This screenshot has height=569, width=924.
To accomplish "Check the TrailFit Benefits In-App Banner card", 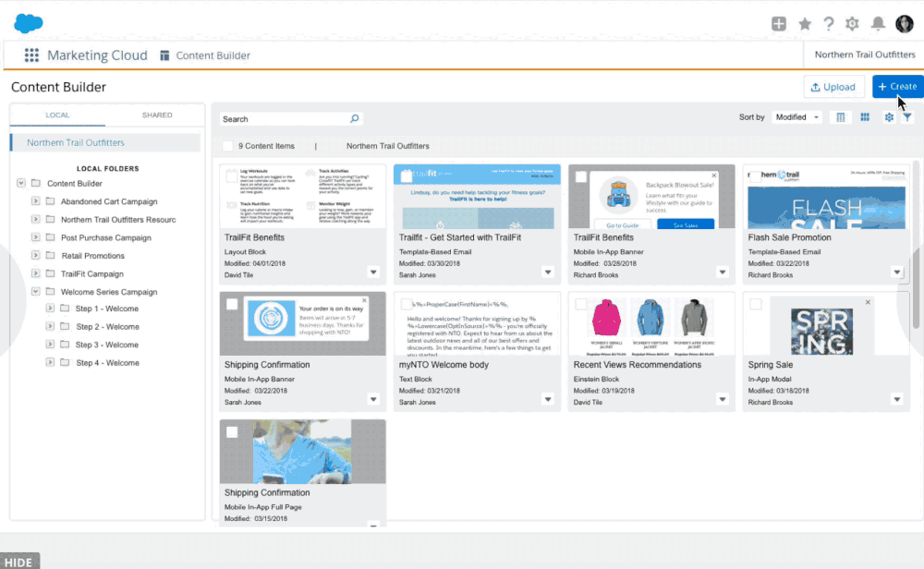I will click(581, 176).
